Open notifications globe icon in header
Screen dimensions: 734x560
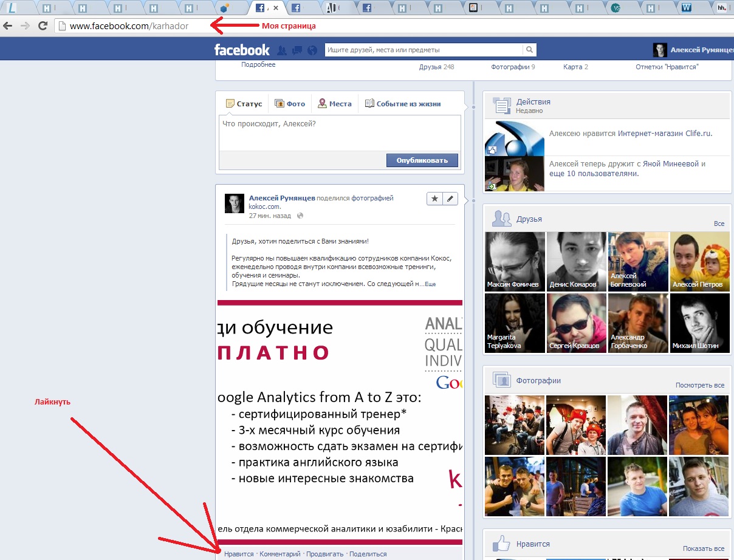coord(312,50)
